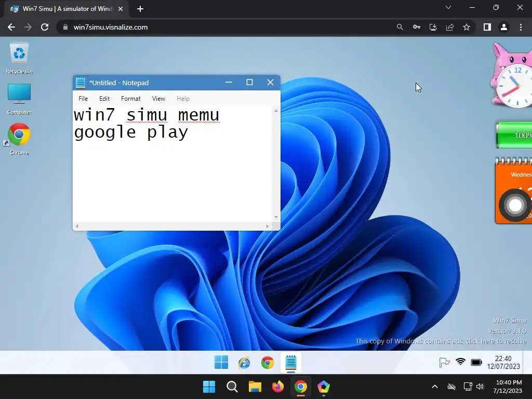Launch the Chrome desktop shortcut

pos(19,139)
